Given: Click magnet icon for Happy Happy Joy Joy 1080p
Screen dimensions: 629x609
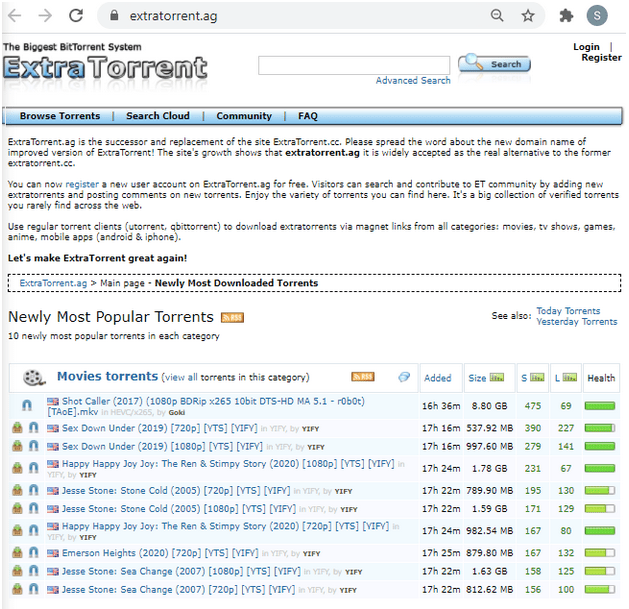Looking at the screenshot, I should (34, 468).
